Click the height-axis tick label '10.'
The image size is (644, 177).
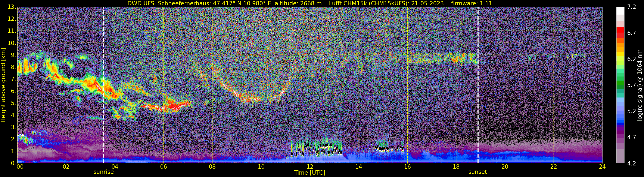pos(12,43)
